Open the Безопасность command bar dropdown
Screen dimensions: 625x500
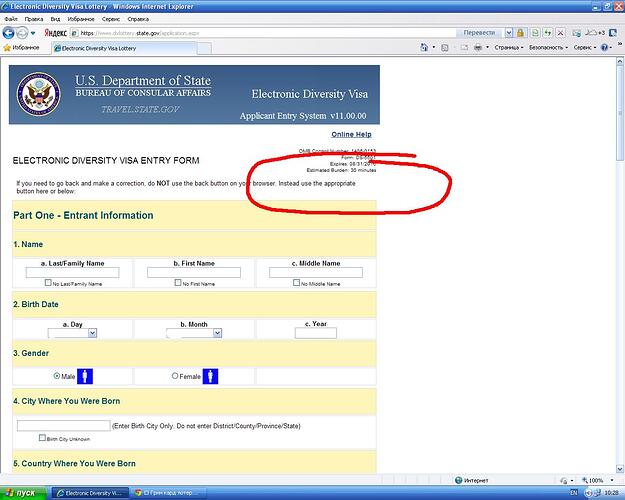coord(548,47)
